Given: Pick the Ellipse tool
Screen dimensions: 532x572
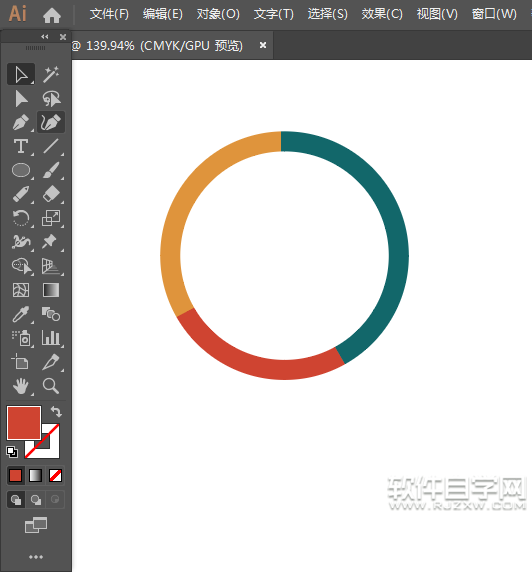Looking at the screenshot, I should tap(21, 170).
